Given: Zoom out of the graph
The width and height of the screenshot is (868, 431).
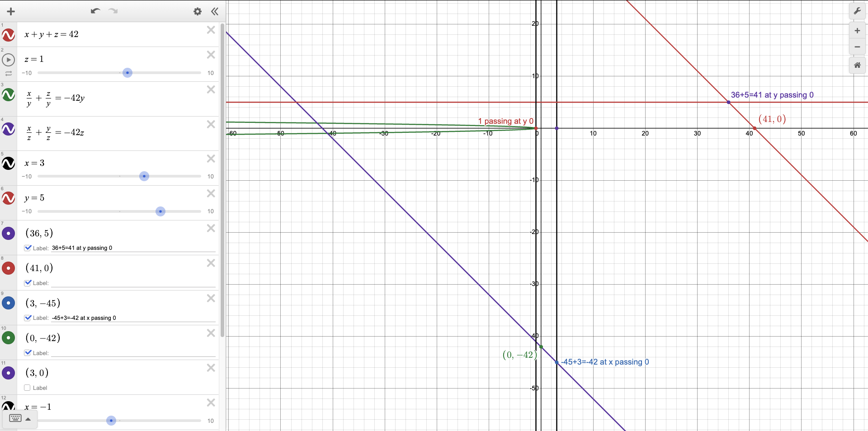Looking at the screenshot, I should [x=857, y=47].
